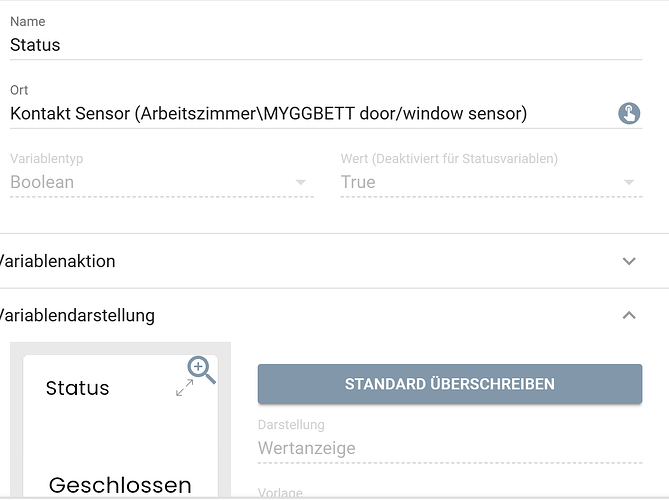Click the Darstellung field showing Wertanzeige
The width and height of the screenshot is (669, 500).
coord(450,448)
